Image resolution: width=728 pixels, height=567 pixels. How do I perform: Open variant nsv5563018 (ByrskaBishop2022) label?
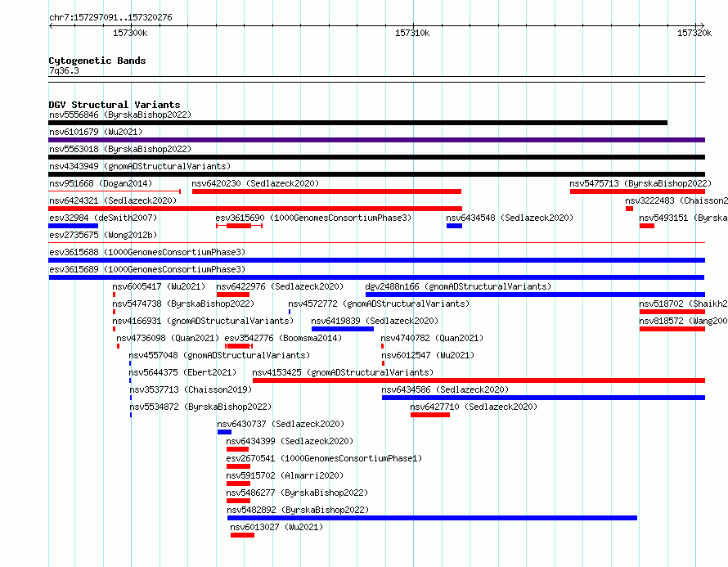(120, 149)
